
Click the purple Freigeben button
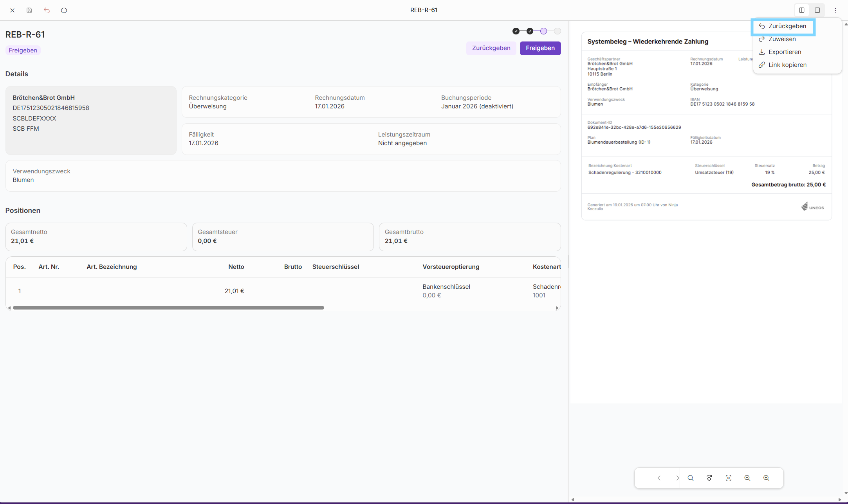540,48
